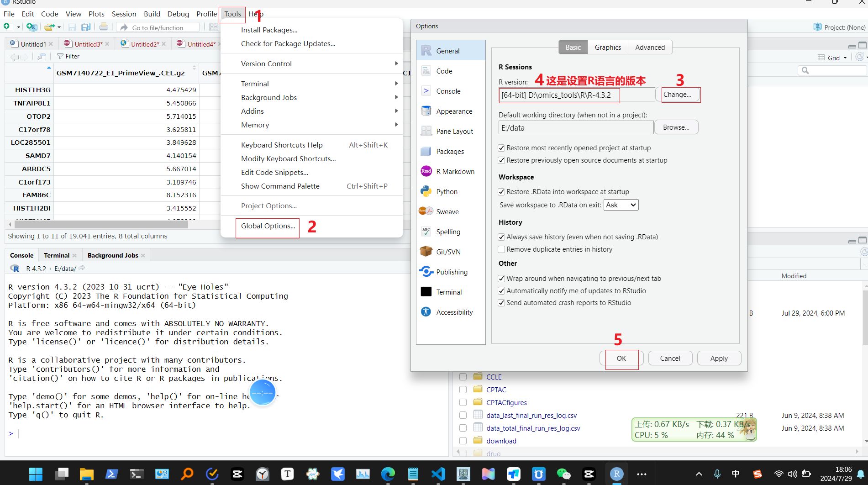Open Visual Studio Code from taskbar

[438, 474]
